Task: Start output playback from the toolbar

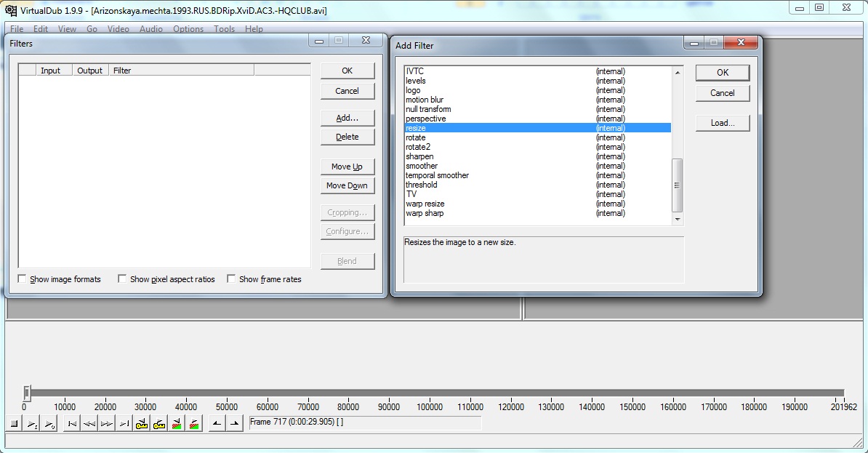Action: pos(49,424)
